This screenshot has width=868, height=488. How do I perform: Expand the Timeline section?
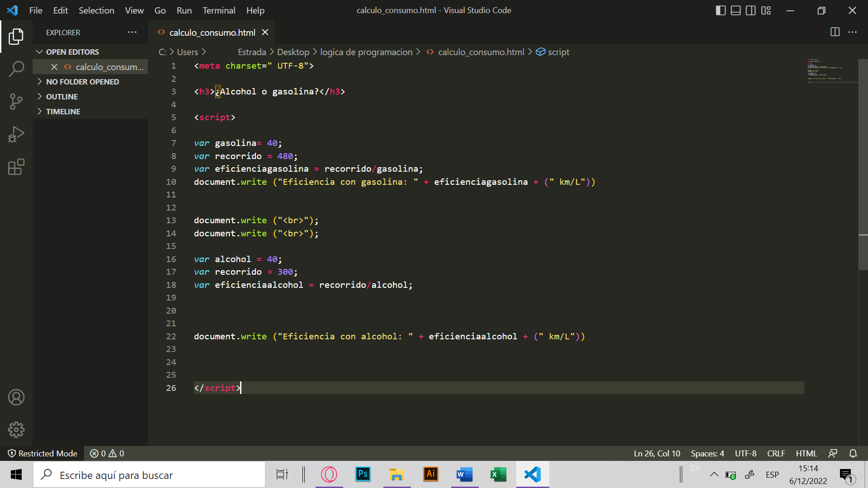click(x=90, y=112)
